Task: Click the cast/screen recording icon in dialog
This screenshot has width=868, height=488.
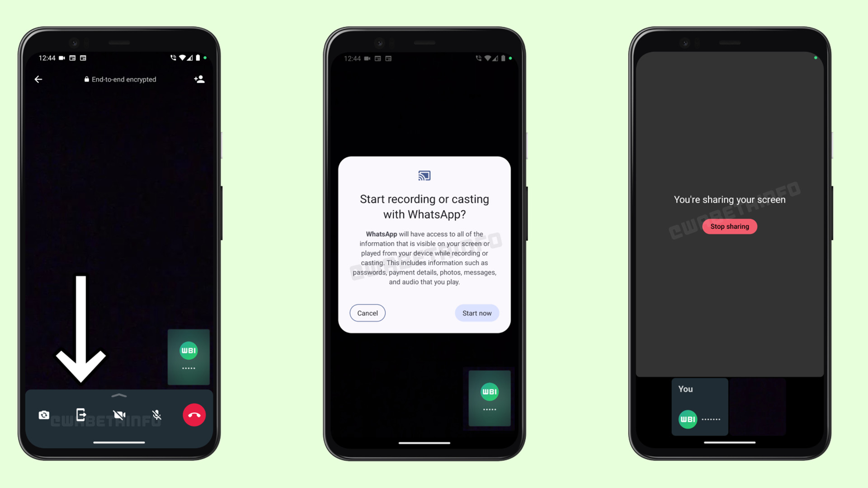Action: 425,175
